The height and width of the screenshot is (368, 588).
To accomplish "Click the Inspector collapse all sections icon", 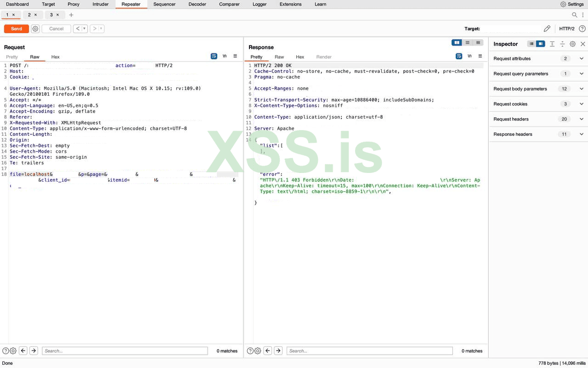I will (562, 44).
